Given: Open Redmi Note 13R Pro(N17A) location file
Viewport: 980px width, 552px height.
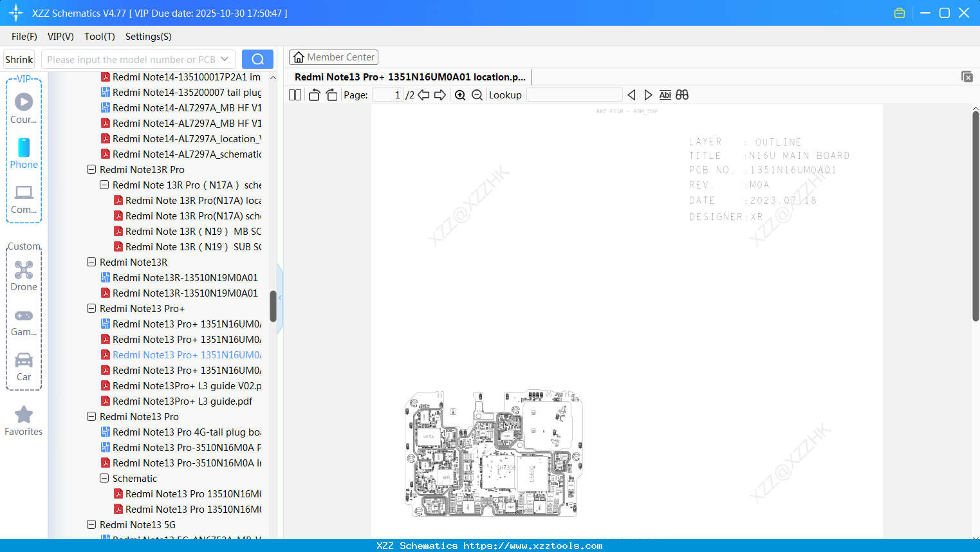Looking at the screenshot, I should 193,201.
